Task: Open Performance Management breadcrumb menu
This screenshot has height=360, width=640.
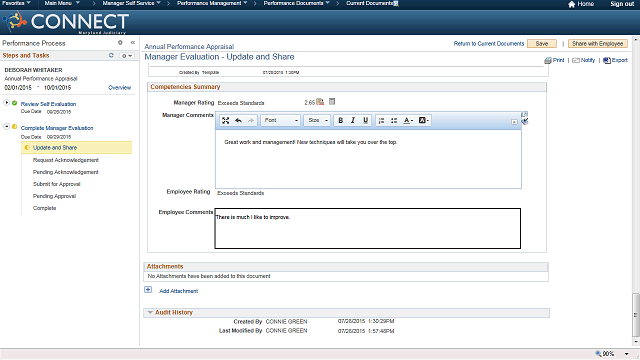Action: 212,3
